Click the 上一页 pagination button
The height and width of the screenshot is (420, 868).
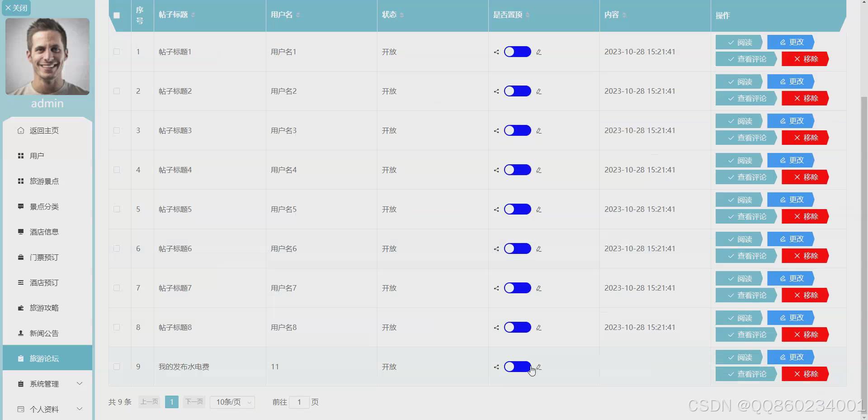click(x=149, y=402)
